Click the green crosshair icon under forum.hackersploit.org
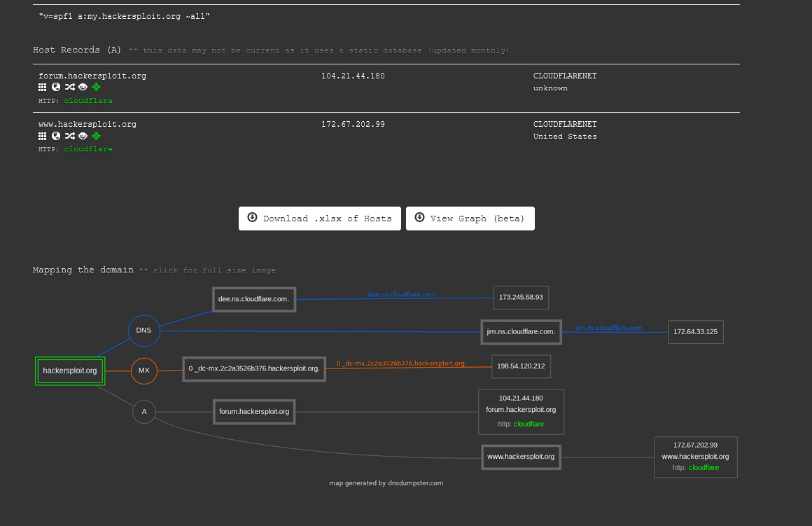 pyautogui.click(x=97, y=87)
